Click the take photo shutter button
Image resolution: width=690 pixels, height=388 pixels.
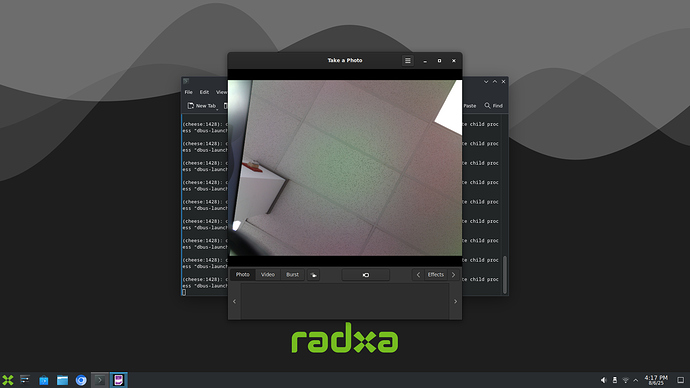(366, 275)
